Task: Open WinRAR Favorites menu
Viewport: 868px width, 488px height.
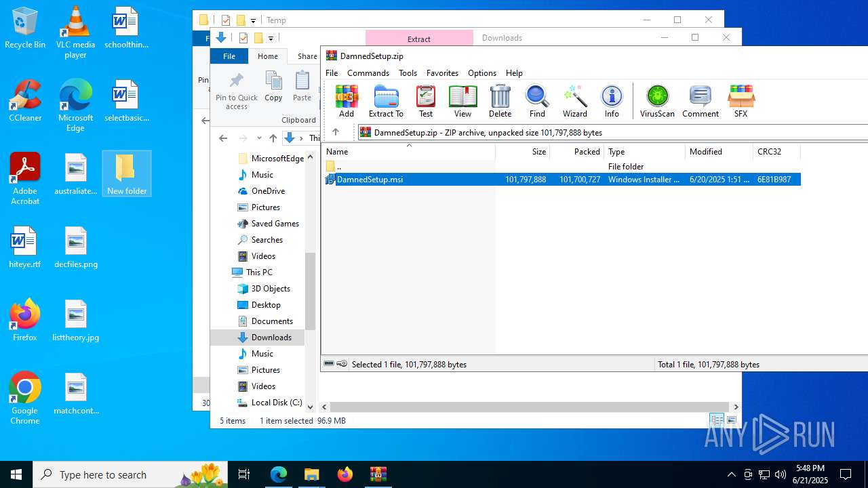Action: (x=442, y=73)
